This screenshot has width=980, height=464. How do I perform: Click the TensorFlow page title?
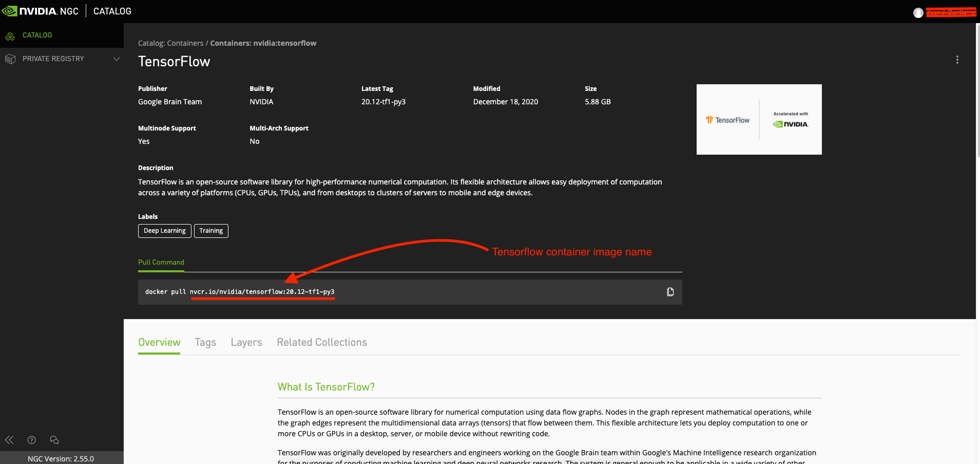(174, 62)
